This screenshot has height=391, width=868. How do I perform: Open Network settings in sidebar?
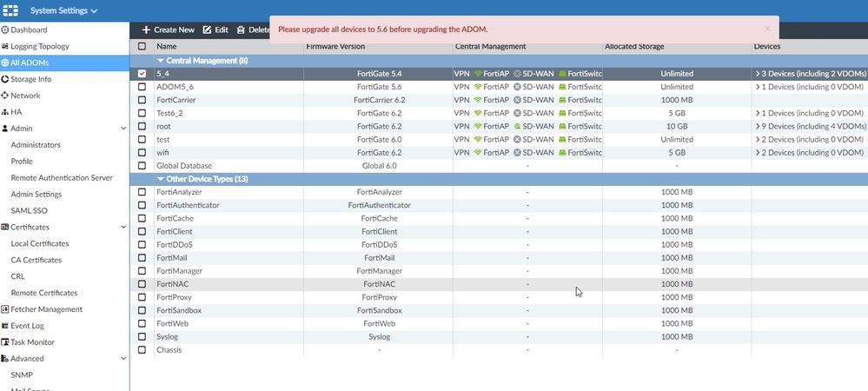(x=25, y=96)
